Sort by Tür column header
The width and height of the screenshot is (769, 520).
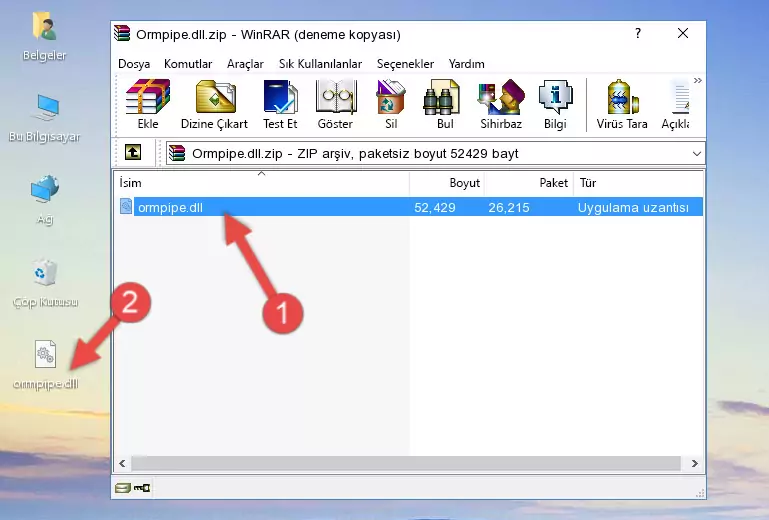(638, 182)
